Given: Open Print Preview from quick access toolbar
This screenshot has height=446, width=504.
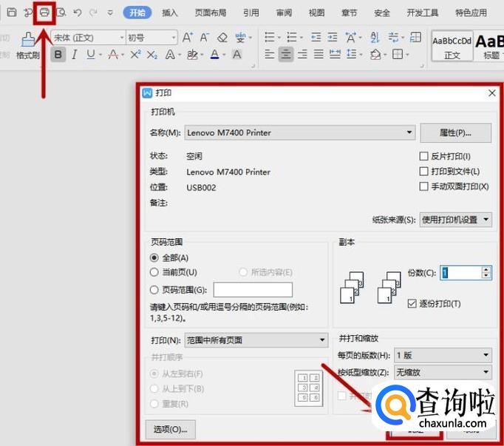Looking at the screenshot, I should click(61, 13).
